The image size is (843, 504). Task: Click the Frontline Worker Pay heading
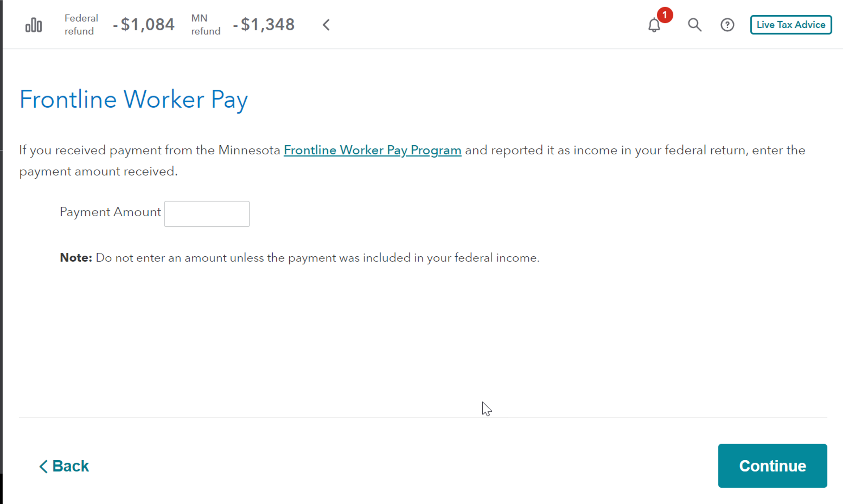pos(133,99)
